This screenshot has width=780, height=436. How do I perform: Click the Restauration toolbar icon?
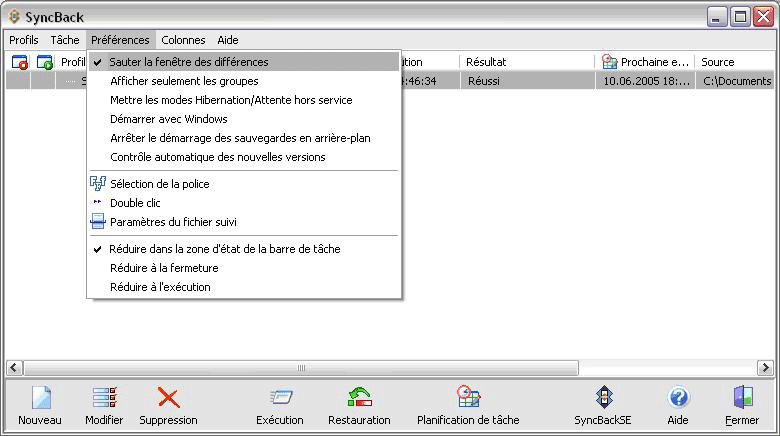359,398
